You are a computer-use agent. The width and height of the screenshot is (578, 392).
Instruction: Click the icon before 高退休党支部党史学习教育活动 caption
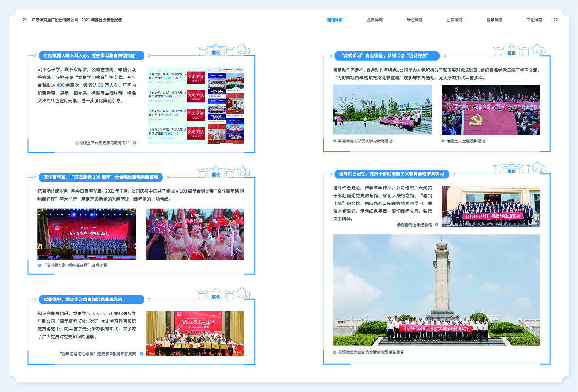coord(335,141)
